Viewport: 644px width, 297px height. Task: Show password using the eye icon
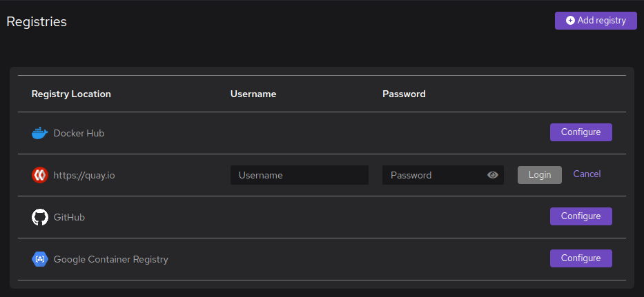pyautogui.click(x=492, y=175)
